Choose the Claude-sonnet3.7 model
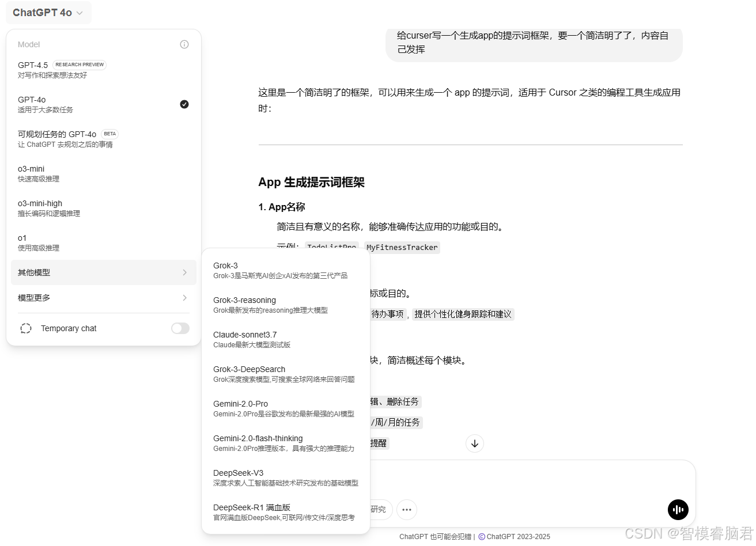 pyautogui.click(x=286, y=339)
